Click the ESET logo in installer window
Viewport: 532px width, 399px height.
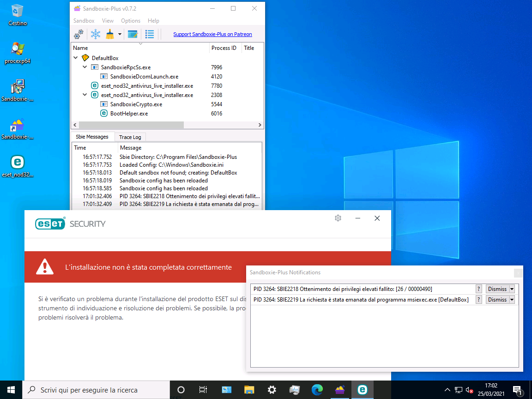(x=50, y=224)
